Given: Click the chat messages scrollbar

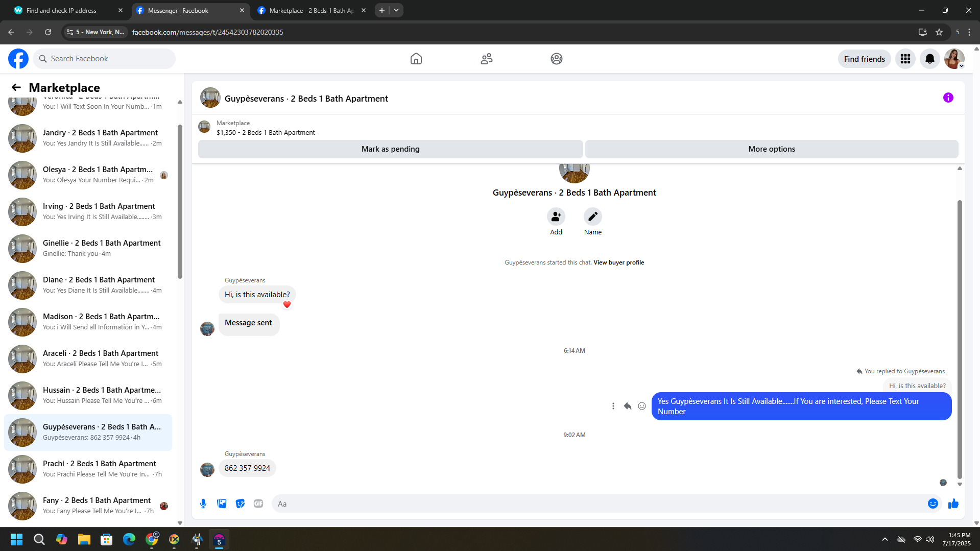Looking at the screenshot, I should 960,340.
